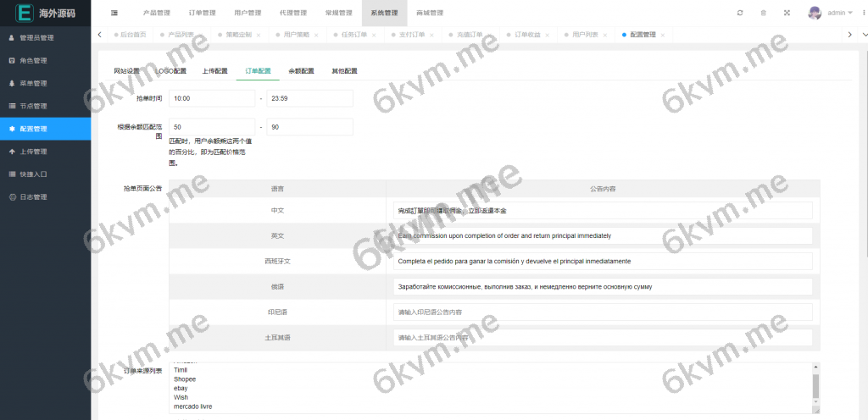This screenshot has height=420, width=868.
Task: Switch to the 余额配置 tab
Action: [301, 71]
